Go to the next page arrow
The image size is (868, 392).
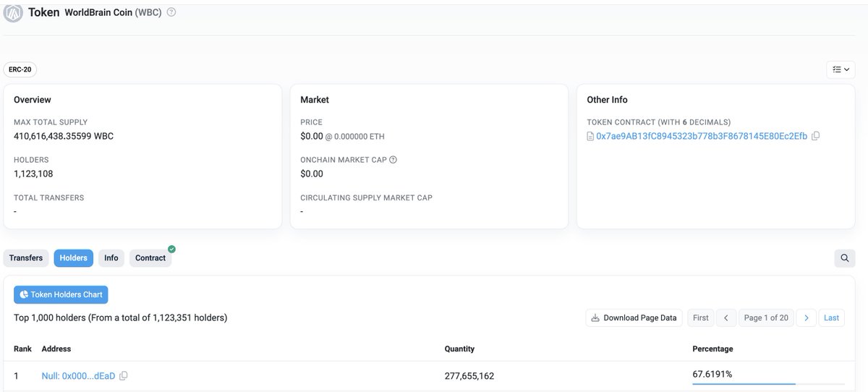pos(807,318)
